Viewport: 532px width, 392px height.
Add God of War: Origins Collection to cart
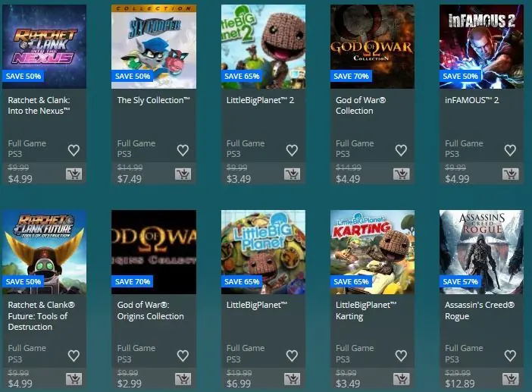[183, 379]
